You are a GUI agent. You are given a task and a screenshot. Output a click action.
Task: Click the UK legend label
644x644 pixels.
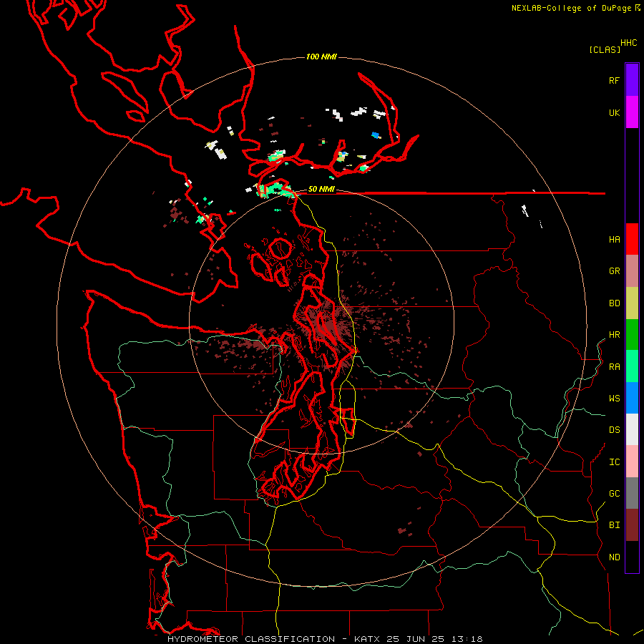click(614, 112)
